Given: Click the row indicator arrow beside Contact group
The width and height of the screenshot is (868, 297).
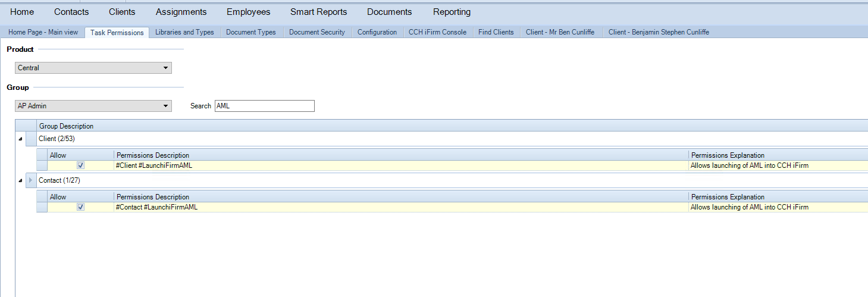Looking at the screenshot, I should pos(31,180).
